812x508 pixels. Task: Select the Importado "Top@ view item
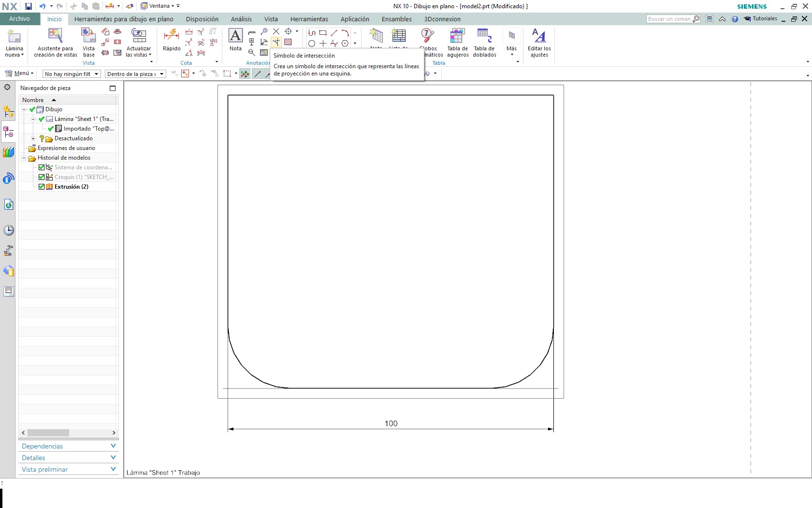(89, 129)
